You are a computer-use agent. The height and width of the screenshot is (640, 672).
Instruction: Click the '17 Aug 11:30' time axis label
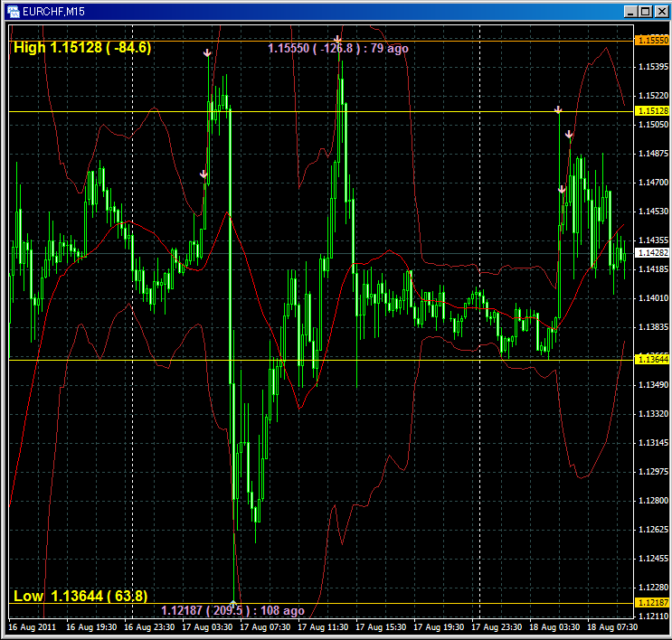tap(324, 626)
